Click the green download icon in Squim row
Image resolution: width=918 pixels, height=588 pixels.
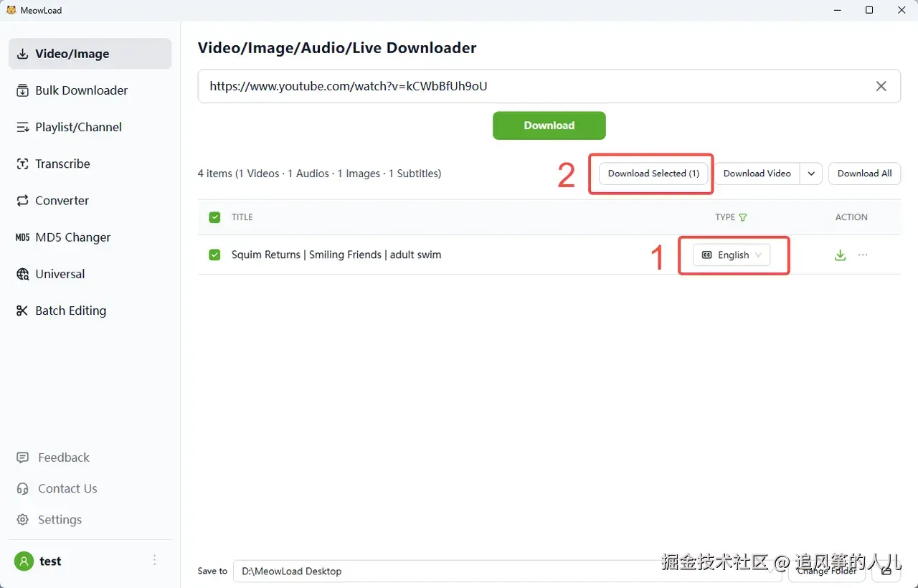841,255
